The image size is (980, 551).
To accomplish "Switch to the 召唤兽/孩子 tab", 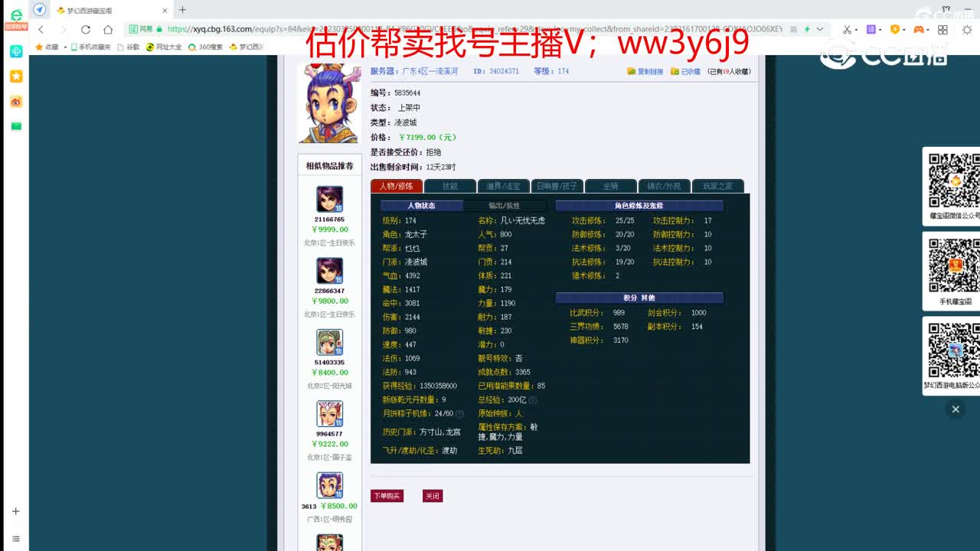I will [557, 186].
